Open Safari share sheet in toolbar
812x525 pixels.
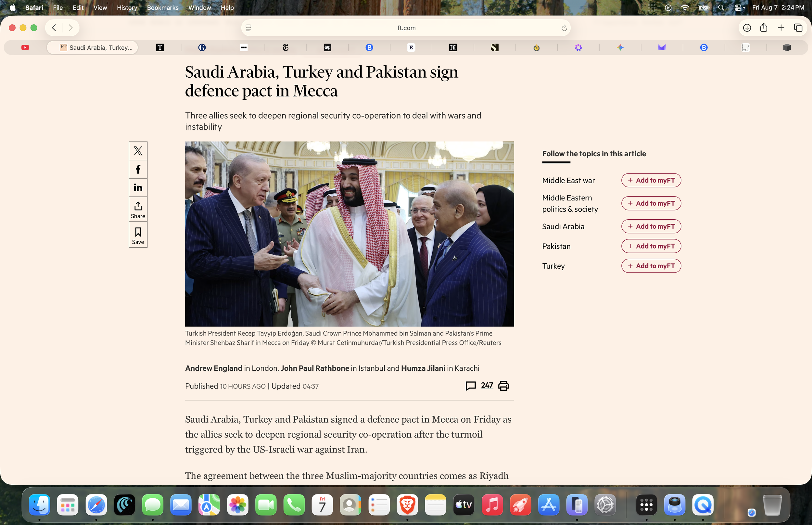coord(764,28)
